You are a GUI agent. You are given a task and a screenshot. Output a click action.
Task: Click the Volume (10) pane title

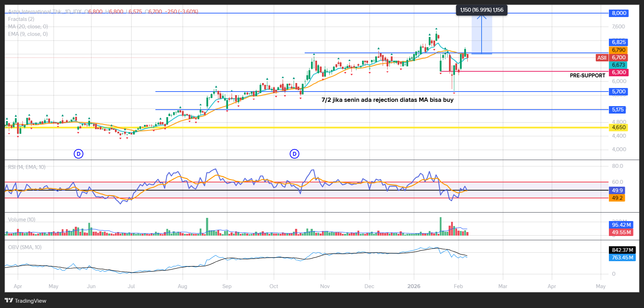pos(22,220)
